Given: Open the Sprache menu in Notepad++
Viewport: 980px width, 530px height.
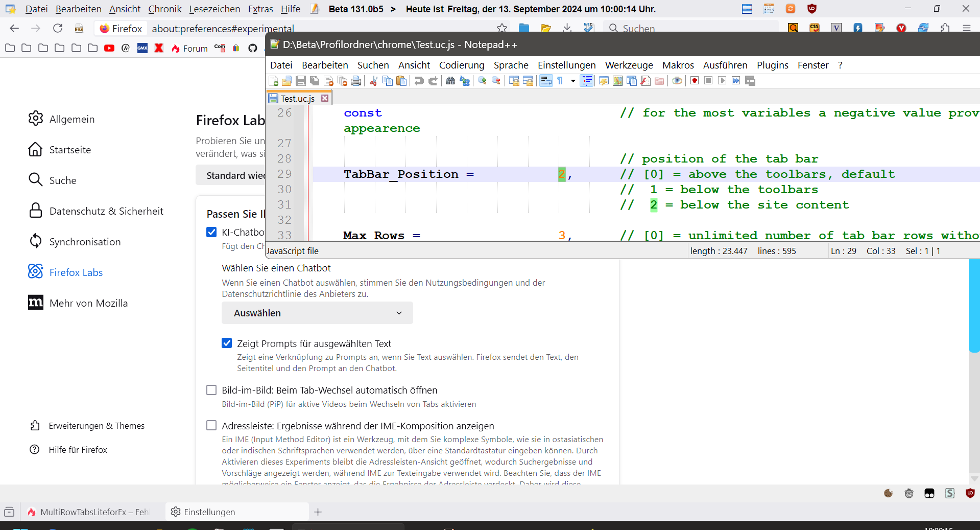Looking at the screenshot, I should click(511, 65).
